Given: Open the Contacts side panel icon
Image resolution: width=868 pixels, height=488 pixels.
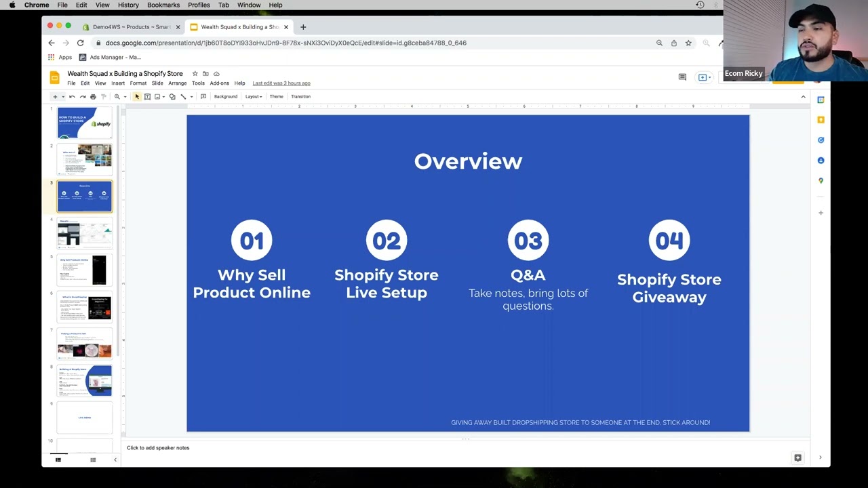Looking at the screenshot, I should (821, 161).
